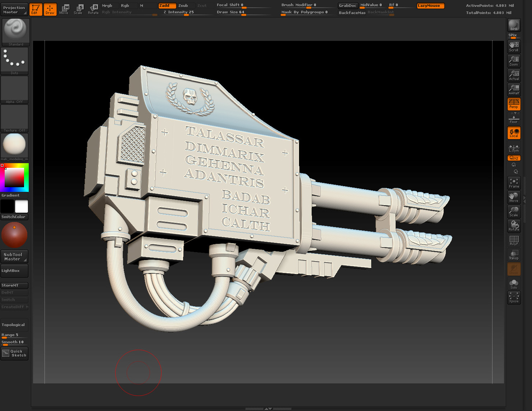Select the Rotate transform icon in top shelf
The image size is (532, 411).
coord(93,9)
